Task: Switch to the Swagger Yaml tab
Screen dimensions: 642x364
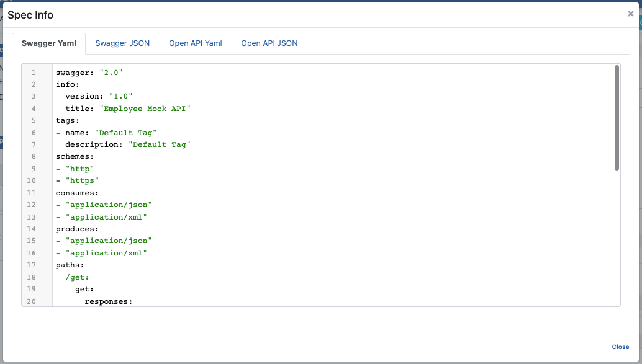Action: coord(49,43)
